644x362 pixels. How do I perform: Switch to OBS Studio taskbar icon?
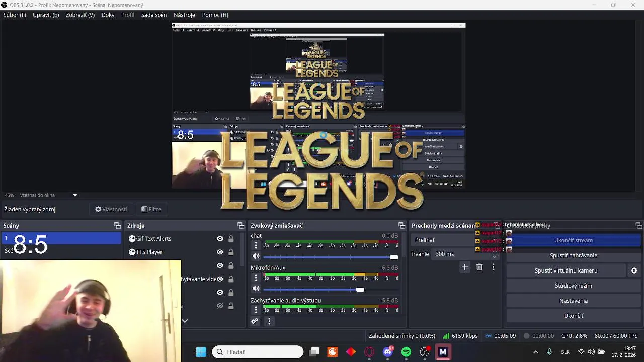point(425,352)
